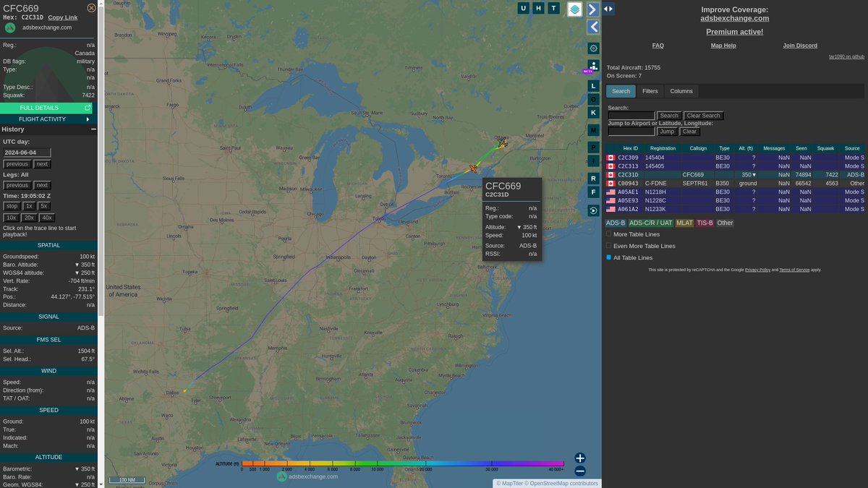
Task: Sort table by Callsign column
Action: click(698, 148)
